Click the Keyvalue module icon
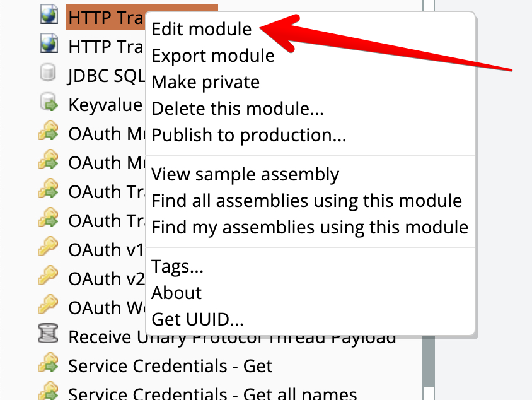The image size is (532, 400). tap(49, 102)
